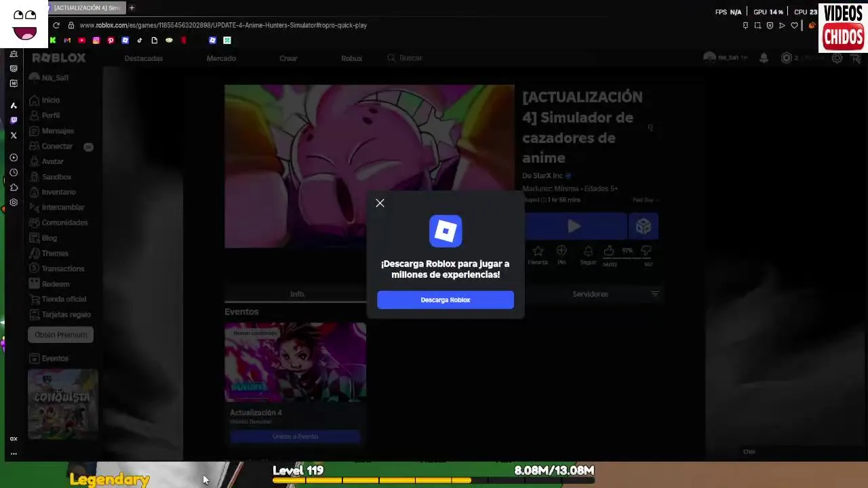Image resolution: width=868 pixels, height=488 pixels.
Task: Click the thumbs down dislike icon
Action: (647, 251)
